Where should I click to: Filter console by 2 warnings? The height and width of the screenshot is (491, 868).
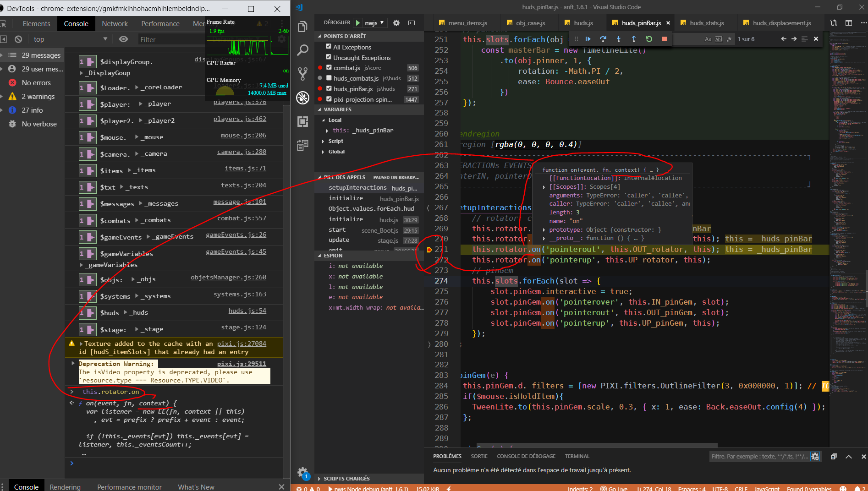click(32, 97)
